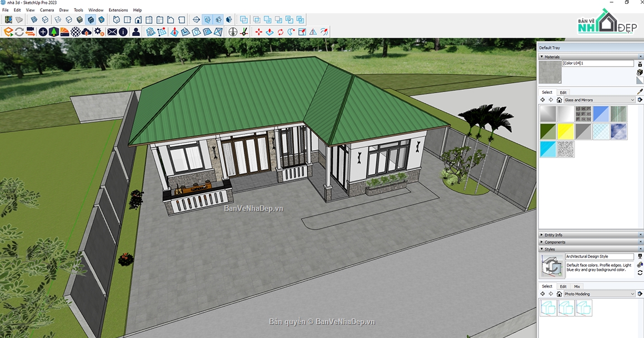Click the Enscape start rendering icon
This screenshot has height=338, width=644.
(x=8, y=32)
